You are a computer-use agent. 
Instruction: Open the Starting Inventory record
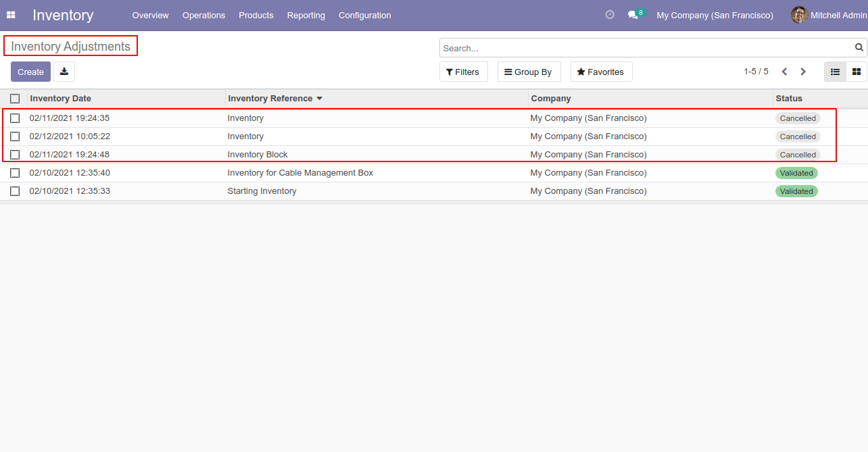(262, 191)
